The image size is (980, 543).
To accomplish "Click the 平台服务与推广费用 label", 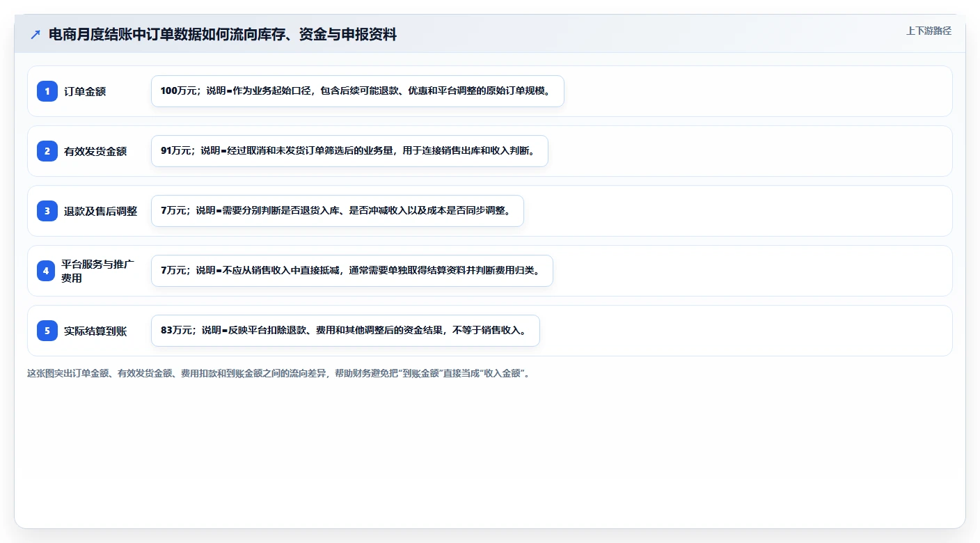I will (97, 271).
